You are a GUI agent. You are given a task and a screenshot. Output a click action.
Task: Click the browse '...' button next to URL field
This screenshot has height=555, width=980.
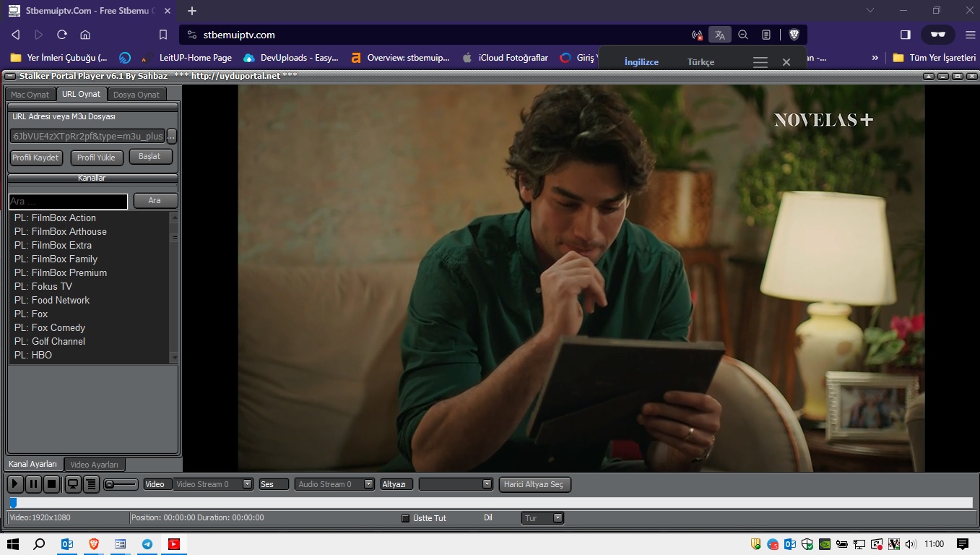[172, 136]
